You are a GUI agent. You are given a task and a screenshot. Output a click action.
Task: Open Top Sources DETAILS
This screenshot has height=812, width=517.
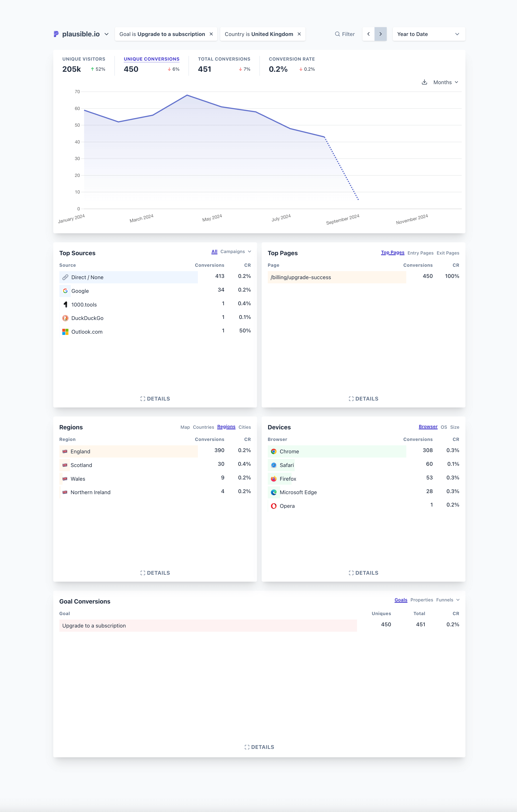point(155,399)
